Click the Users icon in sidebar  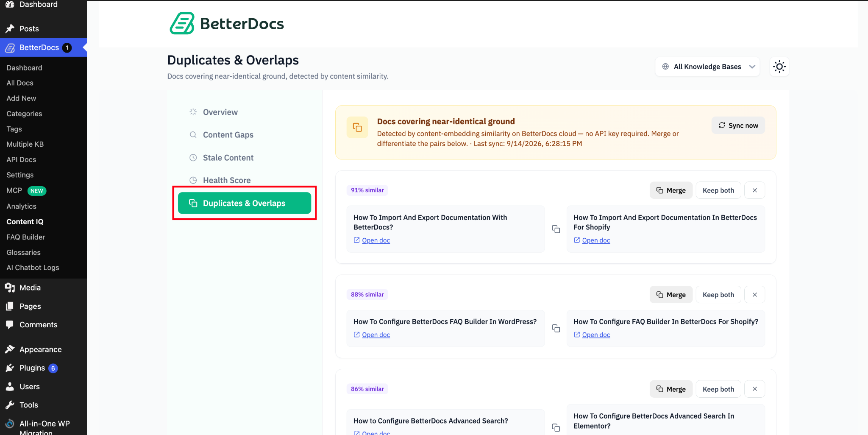coord(10,386)
